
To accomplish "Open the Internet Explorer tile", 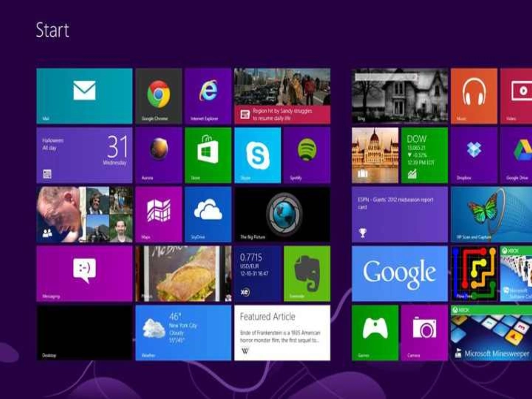I will pyautogui.click(x=208, y=96).
